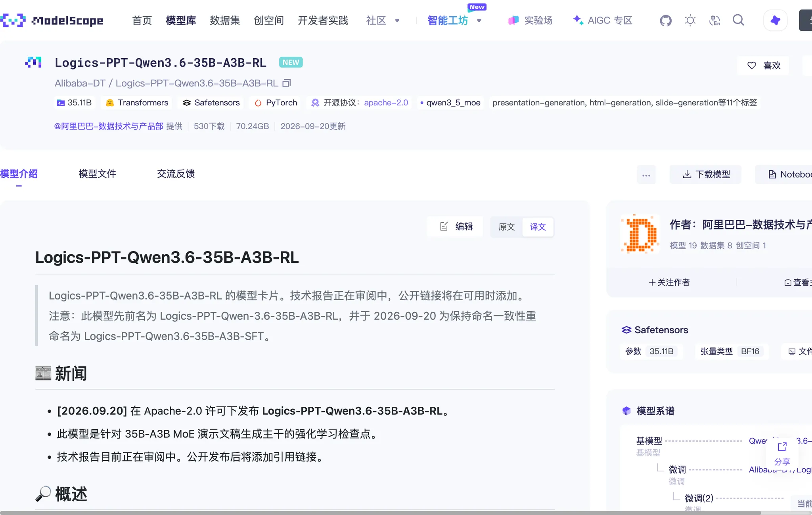The height and width of the screenshot is (515, 812).
Task: Click the Safetensors tag in header
Action: [211, 103]
